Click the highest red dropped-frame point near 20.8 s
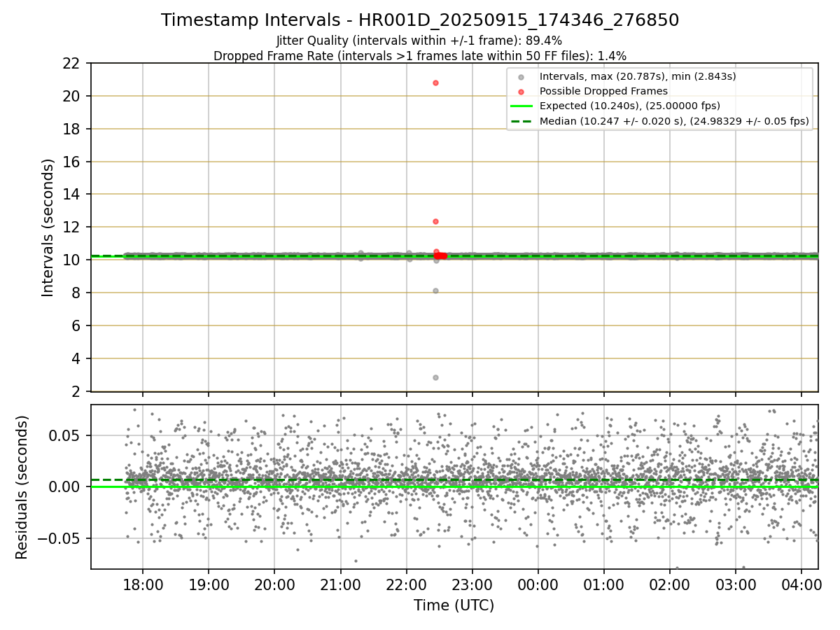840x630 pixels. pos(435,83)
